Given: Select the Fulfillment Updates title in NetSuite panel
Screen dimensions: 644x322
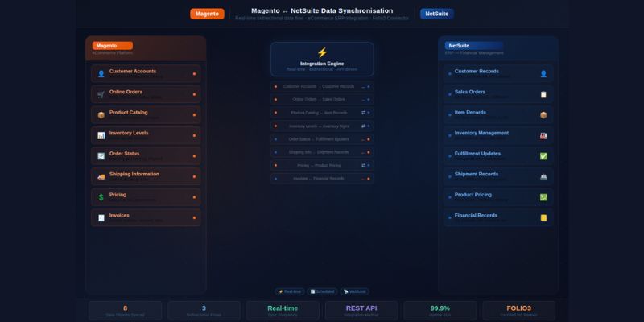Looking at the screenshot, I should click(x=477, y=153).
